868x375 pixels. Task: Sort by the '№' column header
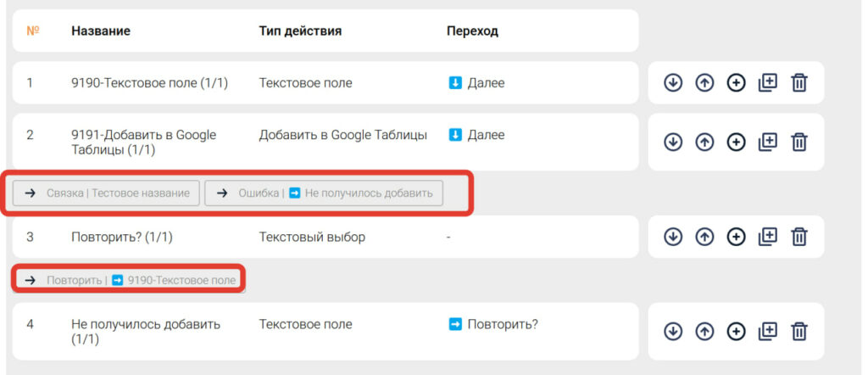[33, 31]
